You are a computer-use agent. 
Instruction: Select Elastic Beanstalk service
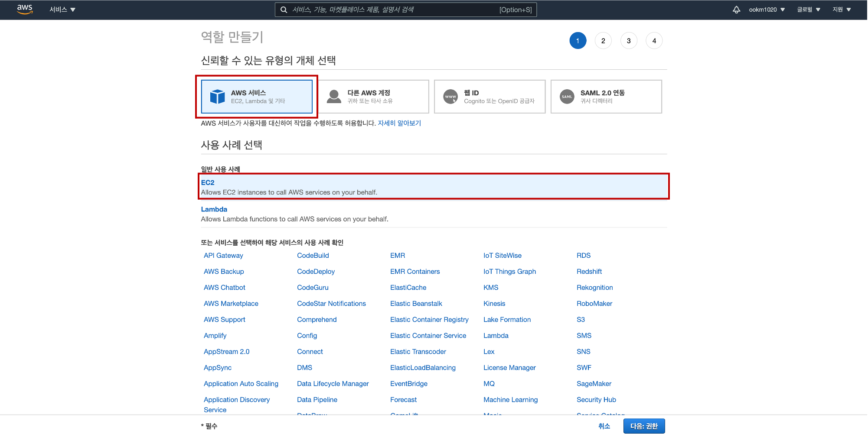point(416,304)
